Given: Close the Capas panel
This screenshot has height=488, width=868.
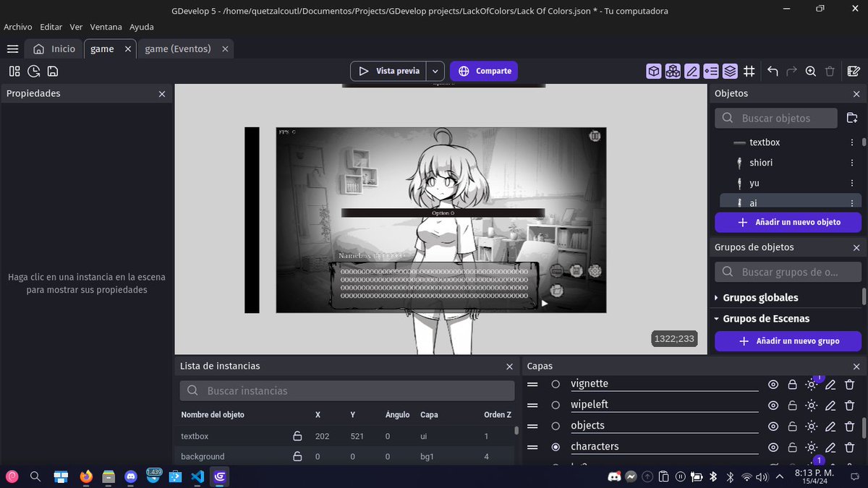Looking at the screenshot, I should point(856,367).
